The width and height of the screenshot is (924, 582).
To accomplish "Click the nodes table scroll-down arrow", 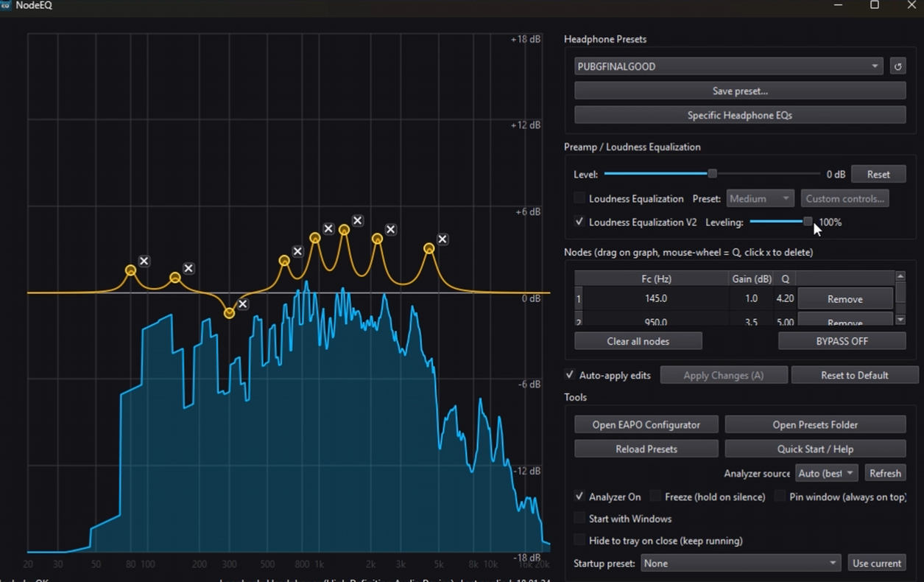I will (x=900, y=320).
